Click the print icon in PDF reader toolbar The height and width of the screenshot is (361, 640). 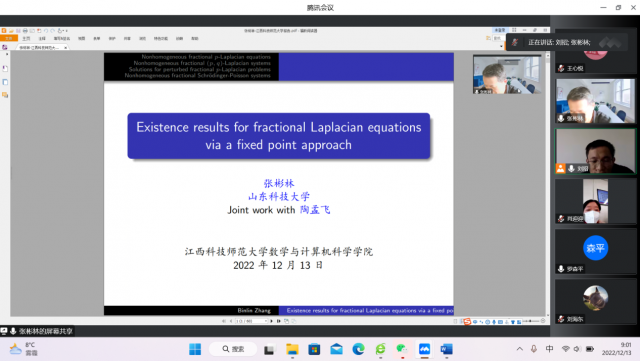coord(25,31)
